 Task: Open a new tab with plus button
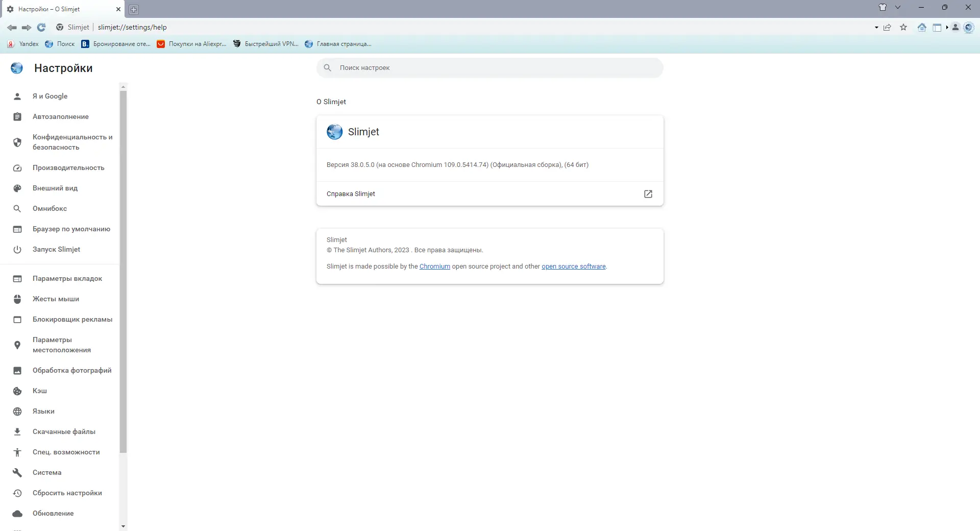(x=134, y=10)
